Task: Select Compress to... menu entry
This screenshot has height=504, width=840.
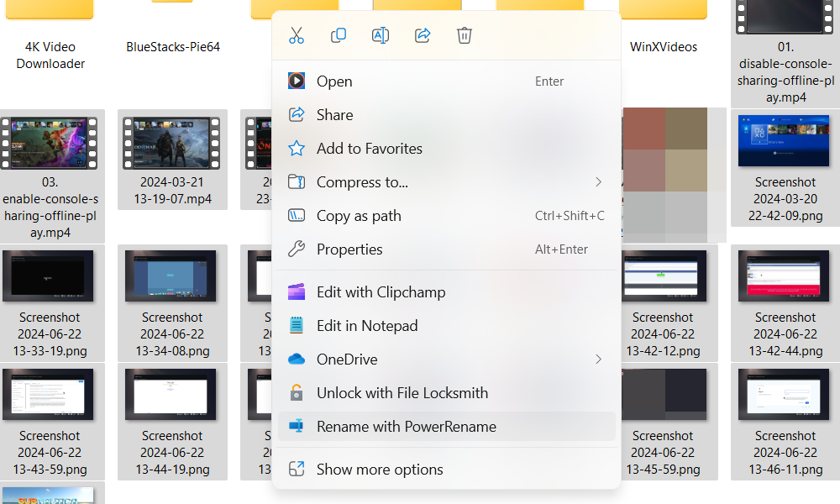Action: tap(446, 182)
